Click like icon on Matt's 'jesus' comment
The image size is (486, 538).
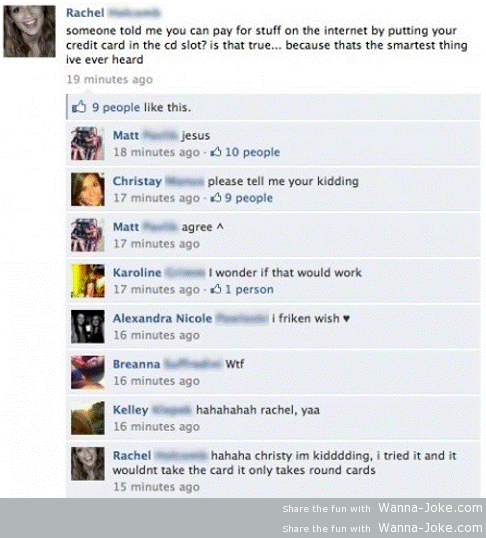216,152
